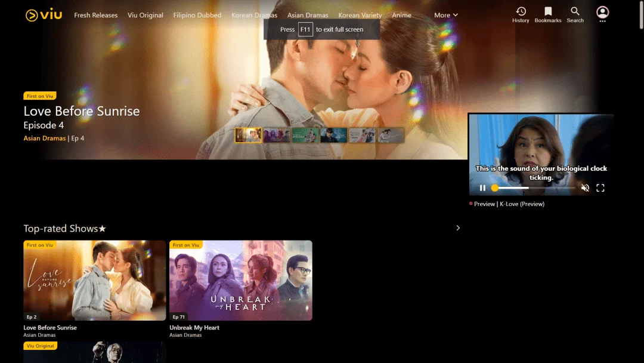
Task: Click the Episode 4 banner subtitle
Action: [x=44, y=125]
